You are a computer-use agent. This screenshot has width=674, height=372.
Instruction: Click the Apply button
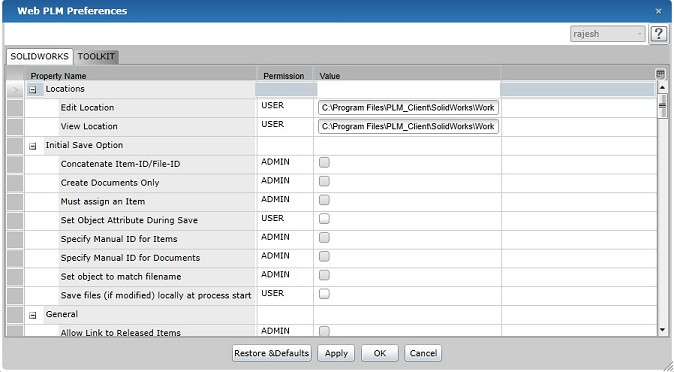click(x=336, y=353)
